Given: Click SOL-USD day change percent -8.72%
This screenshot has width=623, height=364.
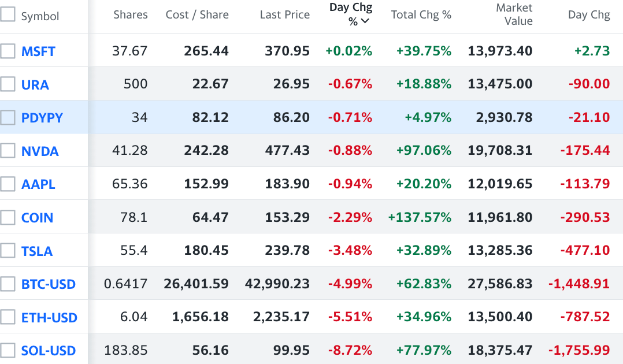Looking at the screenshot, I should tap(350, 350).
